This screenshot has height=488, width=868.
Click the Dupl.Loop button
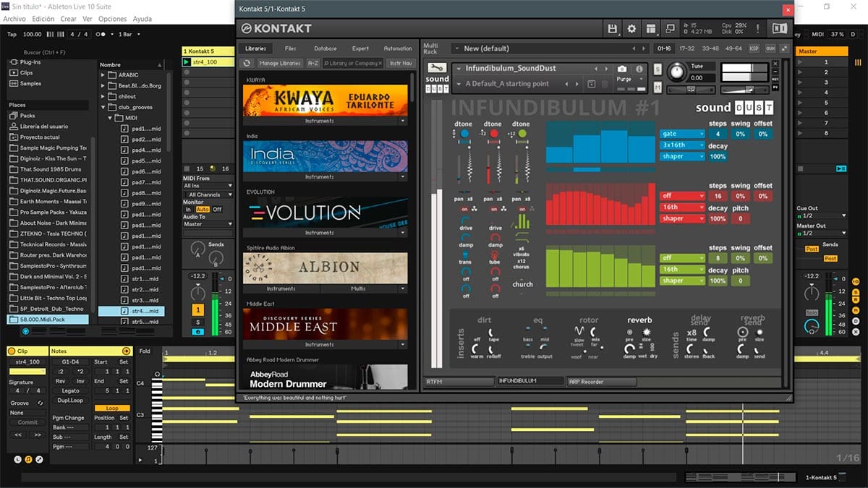click(x=70, y=400)
